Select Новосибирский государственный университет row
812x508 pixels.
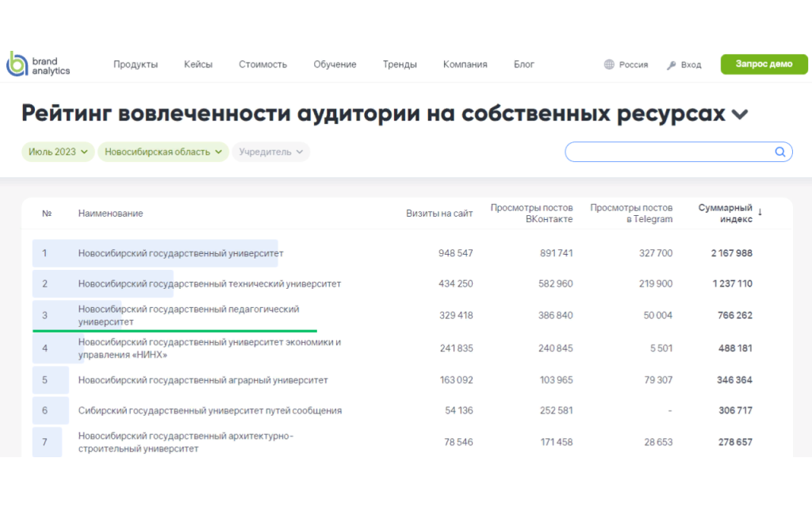(181, 253)
